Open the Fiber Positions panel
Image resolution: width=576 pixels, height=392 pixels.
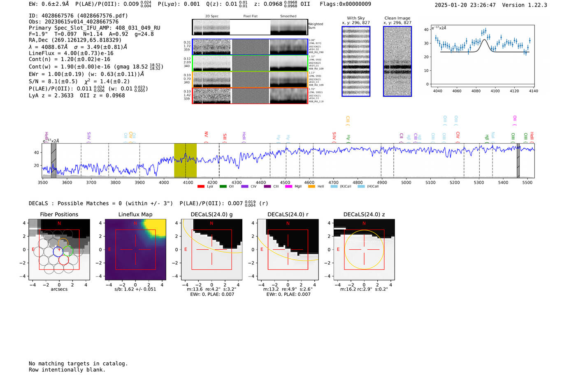(59, 250)
